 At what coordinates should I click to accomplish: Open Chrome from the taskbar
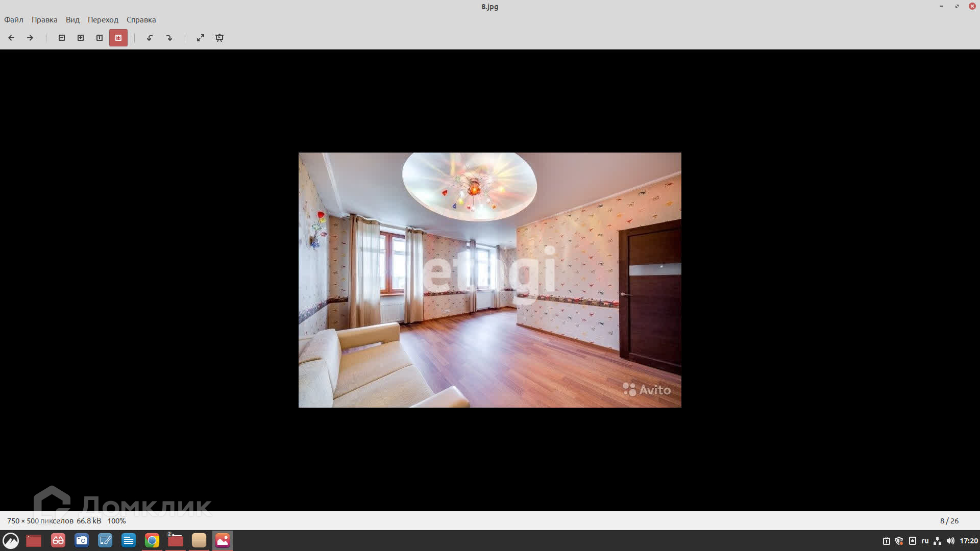click(x=152, y=540)
